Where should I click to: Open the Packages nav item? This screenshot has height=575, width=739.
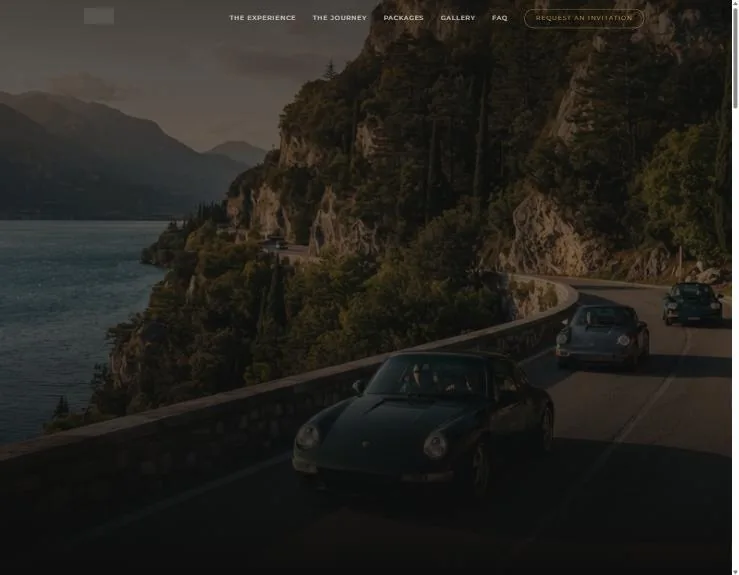click(x=403, y=18)
